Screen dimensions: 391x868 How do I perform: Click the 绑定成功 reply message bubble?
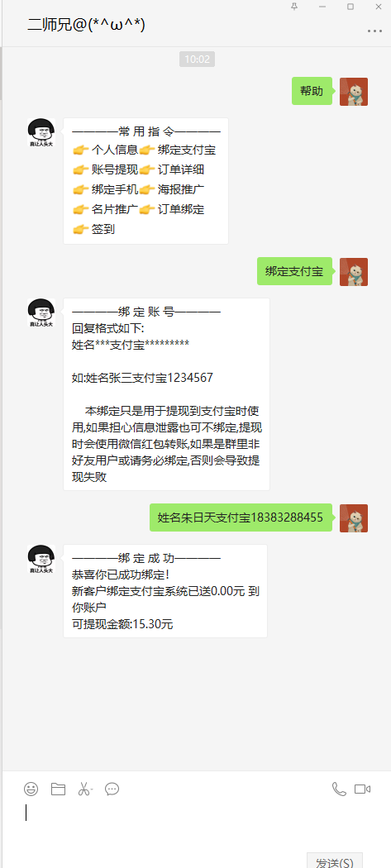coord(165,591)
